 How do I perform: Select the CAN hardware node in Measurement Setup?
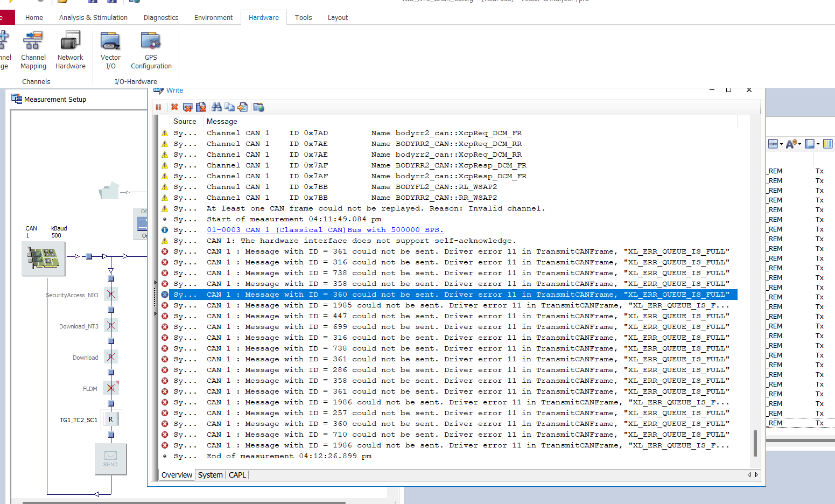pyautogui.click(x=43, y=258)
